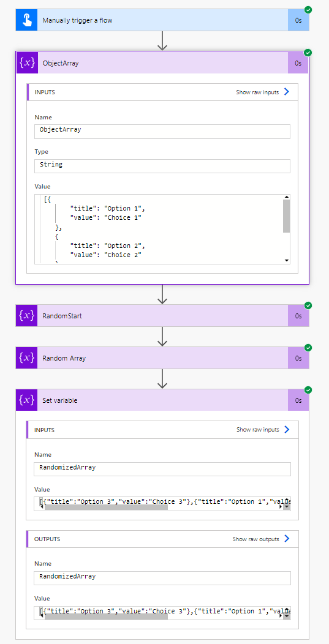
Task: Click the 0s duration on Random Array step
Action: (x=298, y=358)
